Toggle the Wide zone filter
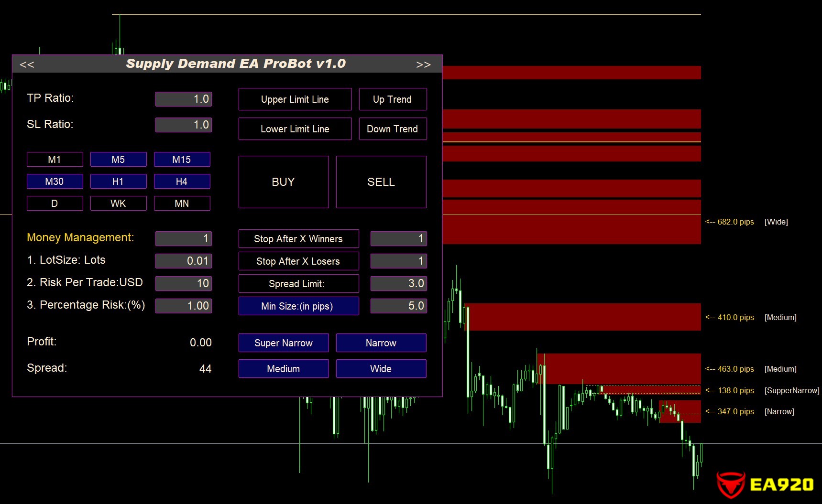 (x=381, y=369)
